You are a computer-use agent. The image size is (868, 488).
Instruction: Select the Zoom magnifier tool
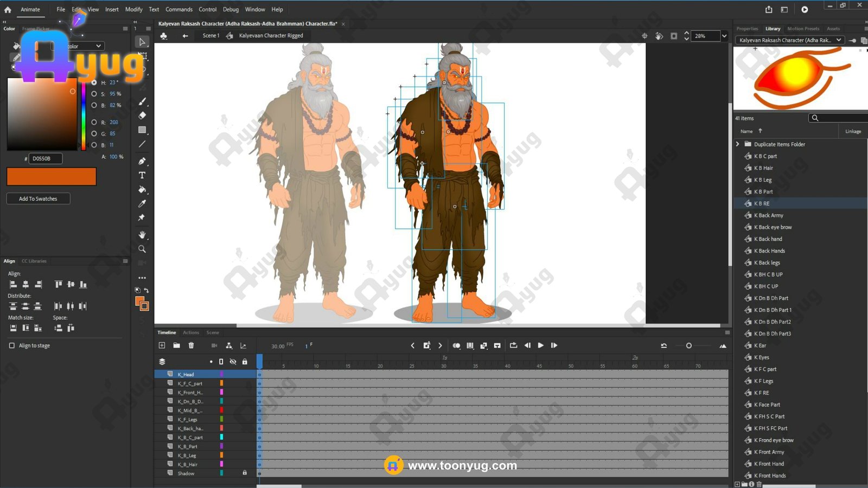point(142,249)
